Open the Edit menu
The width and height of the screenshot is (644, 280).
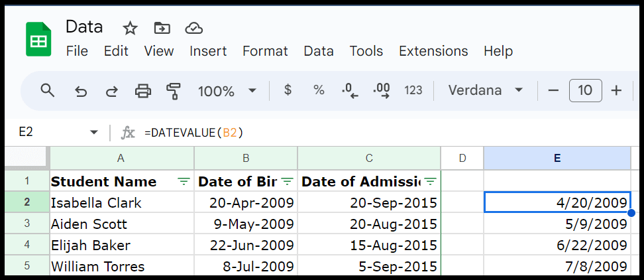116,51
